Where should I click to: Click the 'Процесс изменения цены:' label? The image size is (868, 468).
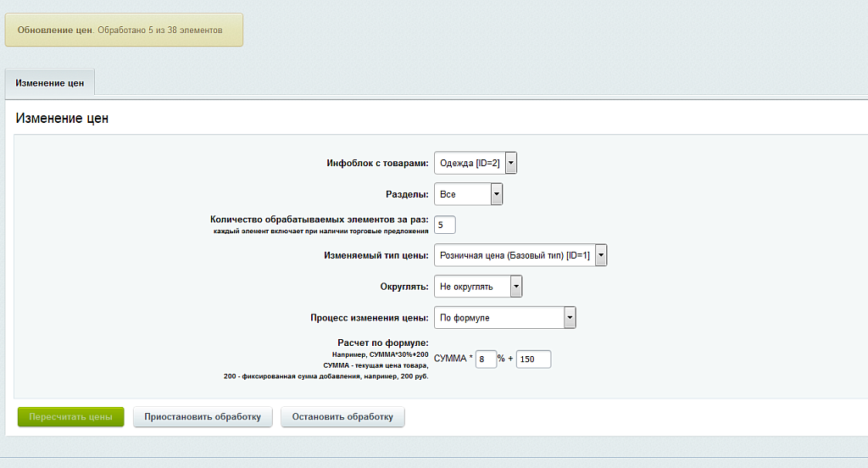click(369, 318)
